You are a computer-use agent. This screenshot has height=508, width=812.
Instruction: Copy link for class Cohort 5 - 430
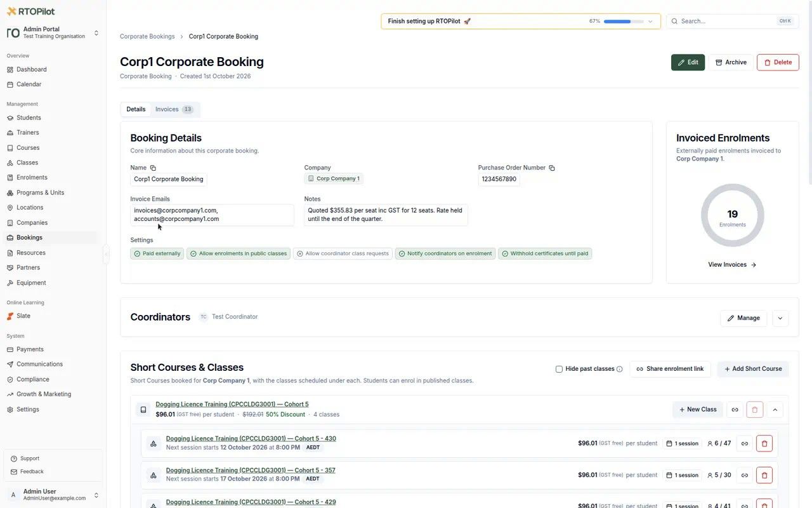pyautogui.click(x=745, y=443)
